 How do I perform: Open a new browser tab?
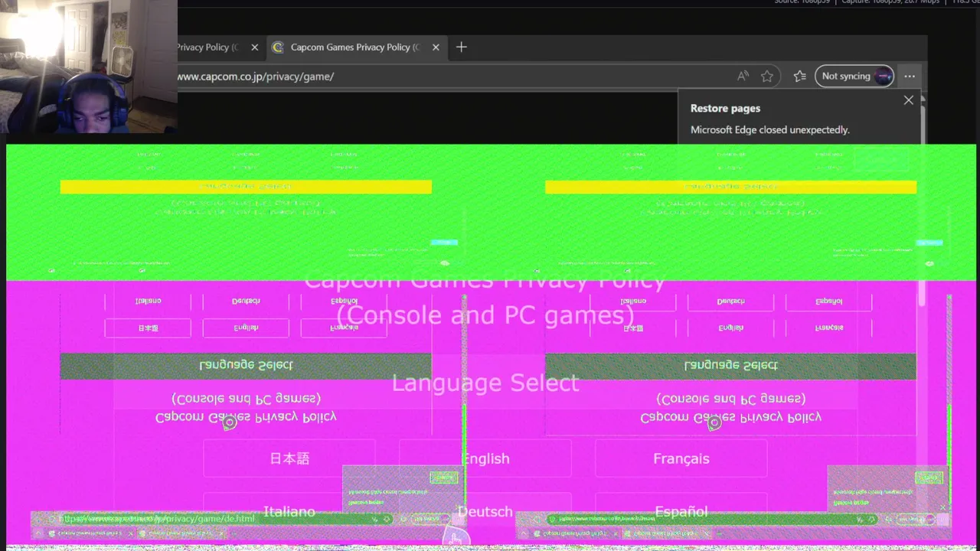(x=461, y=47)
